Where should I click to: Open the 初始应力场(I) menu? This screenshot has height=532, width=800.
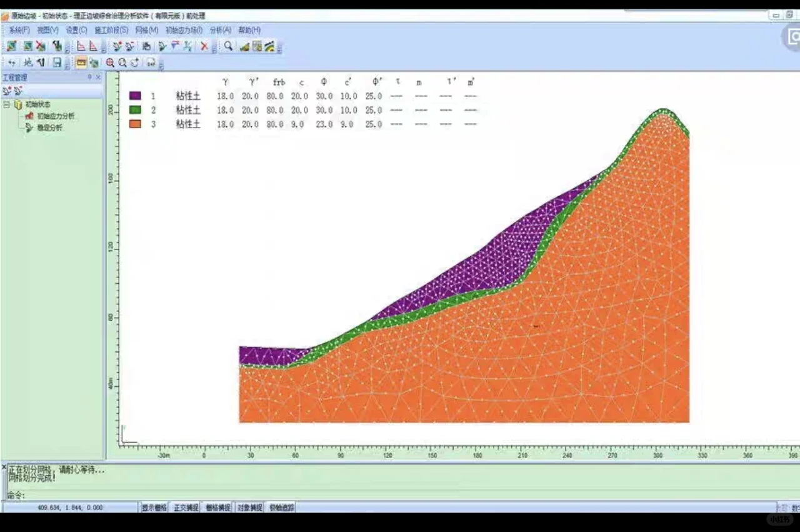pos(184,30)
